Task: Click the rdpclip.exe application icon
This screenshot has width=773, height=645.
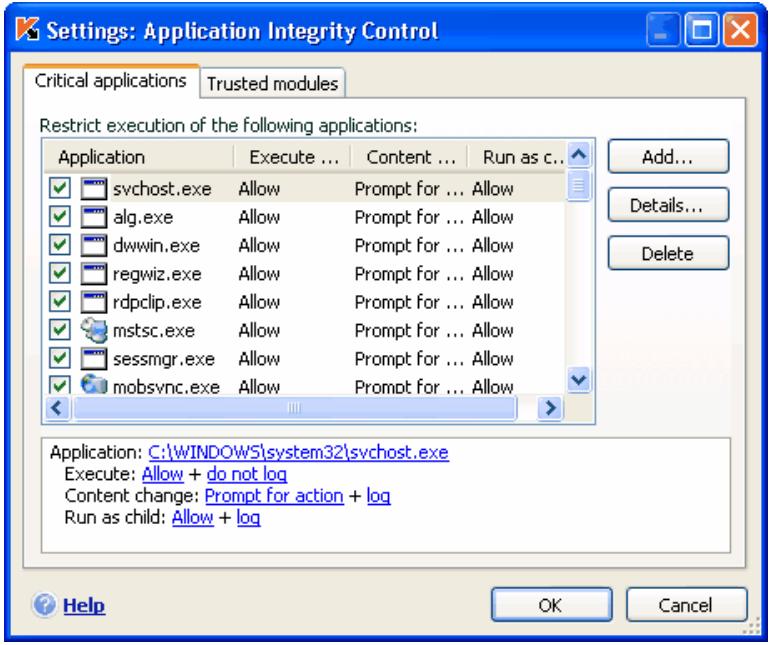Action: (94, 302)
